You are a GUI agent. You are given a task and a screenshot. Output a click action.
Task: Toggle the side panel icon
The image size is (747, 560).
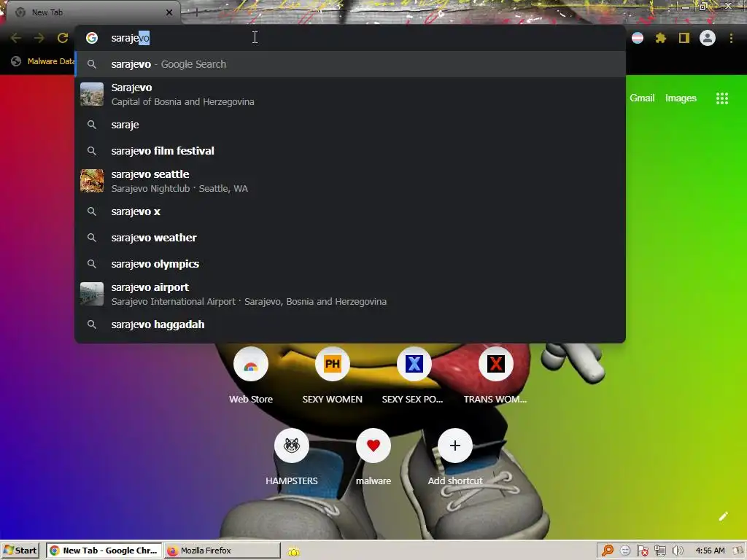[684, 38]
